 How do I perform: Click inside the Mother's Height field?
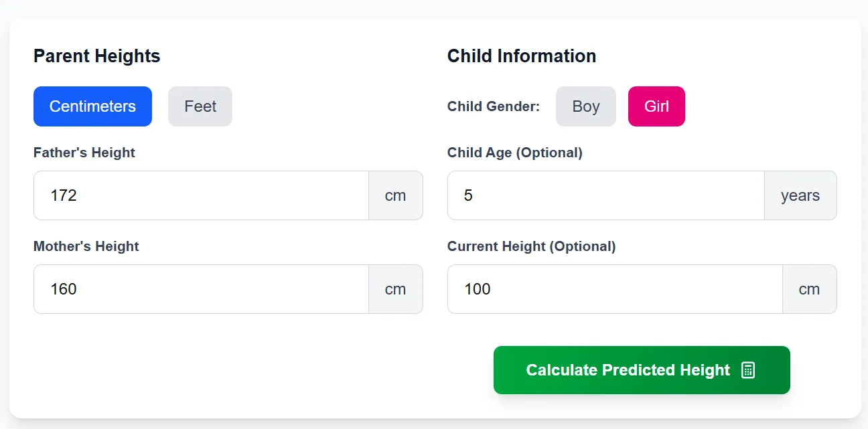coord(201,289)
